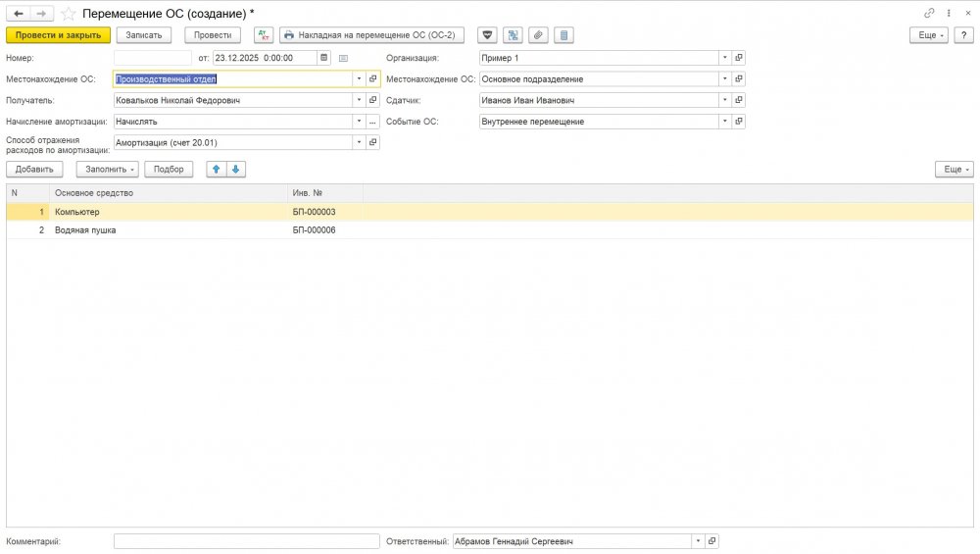Open the help question mark button
Screen dimensions: 980x554
(x=963, y=34)
